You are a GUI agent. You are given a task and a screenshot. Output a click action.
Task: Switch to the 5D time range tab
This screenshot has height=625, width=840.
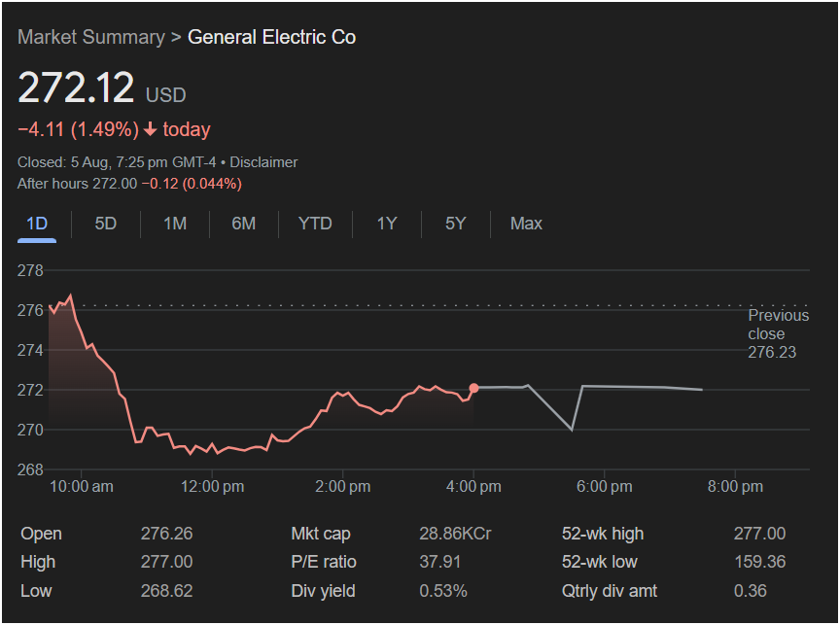[x=106, y=224]
